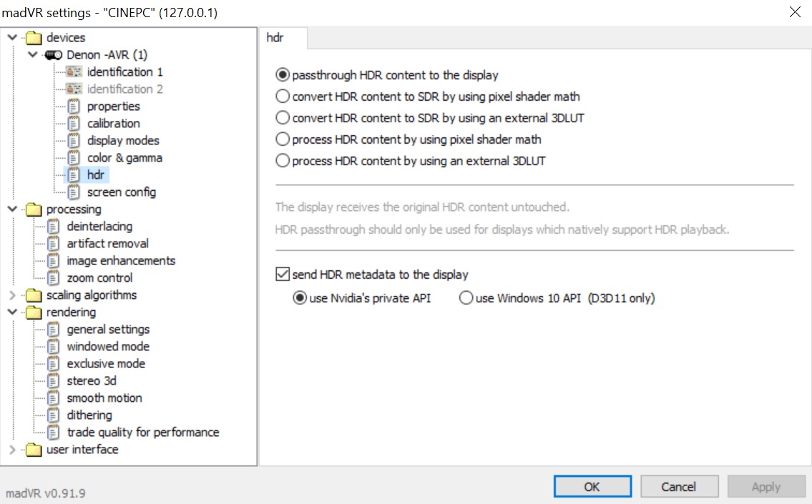Select the identification 1 icon in tree

(74, 72)
